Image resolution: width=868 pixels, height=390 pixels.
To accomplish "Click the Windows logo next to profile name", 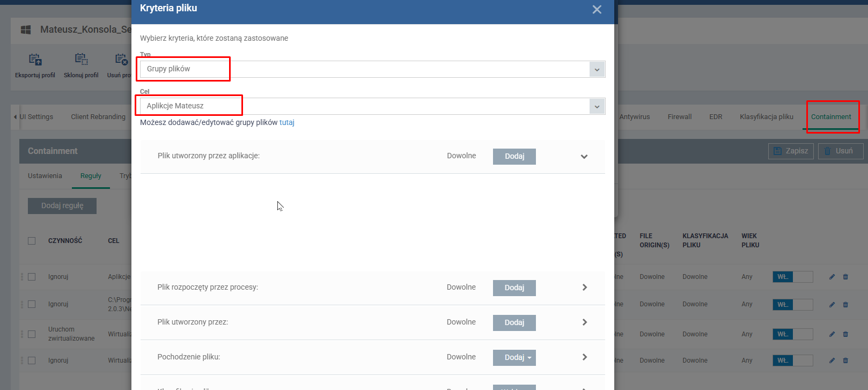I will point(26,30).
